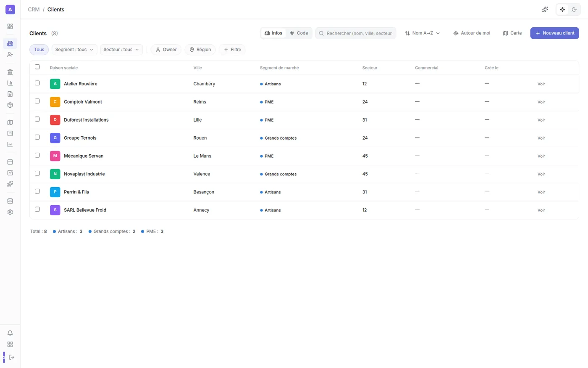588x368 pixels.
Task: Open the notifications bell icon
Action: 10,333
